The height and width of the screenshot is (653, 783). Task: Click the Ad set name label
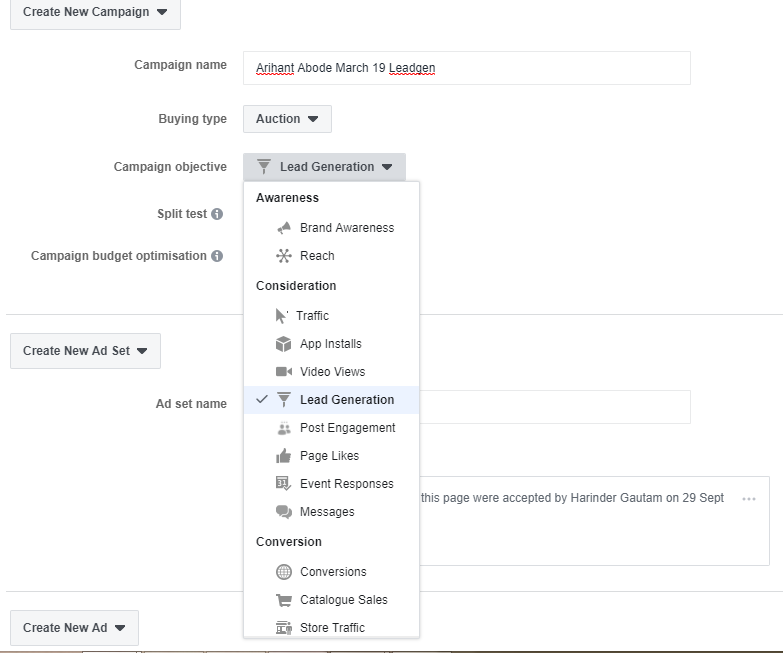191,404
